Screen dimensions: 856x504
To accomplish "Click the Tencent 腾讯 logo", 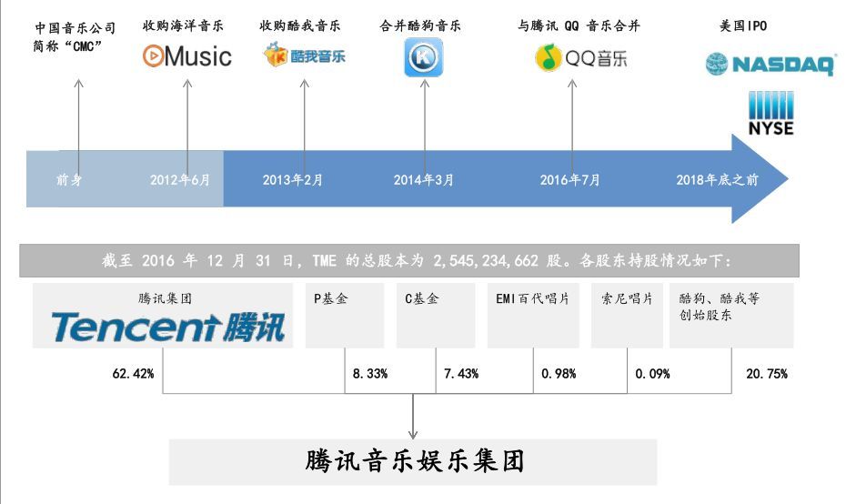I will click(168, 328).
